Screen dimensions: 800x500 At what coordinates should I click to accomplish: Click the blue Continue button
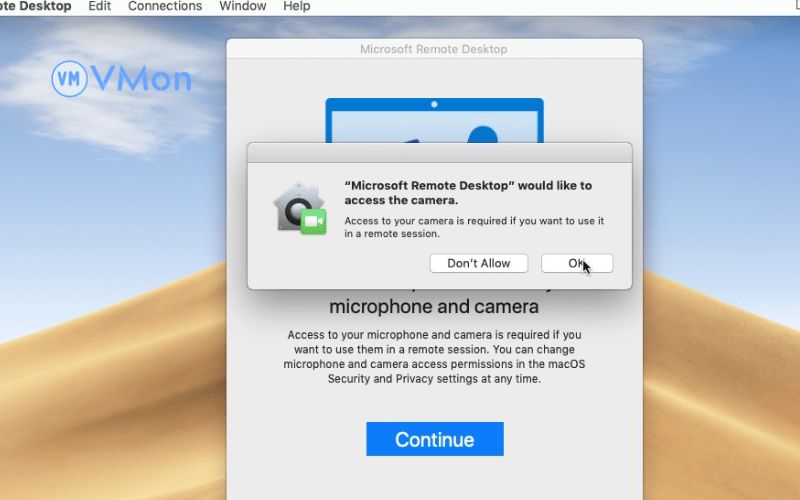click(x=434, y=439)
